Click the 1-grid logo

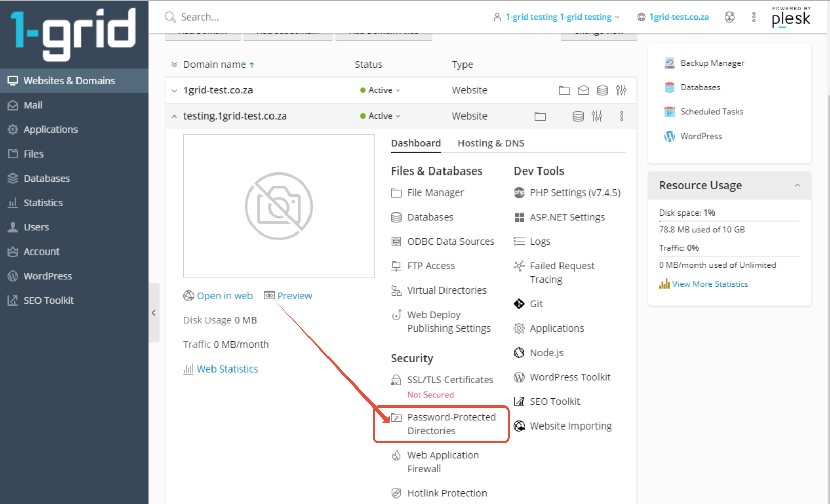(73, 34)
